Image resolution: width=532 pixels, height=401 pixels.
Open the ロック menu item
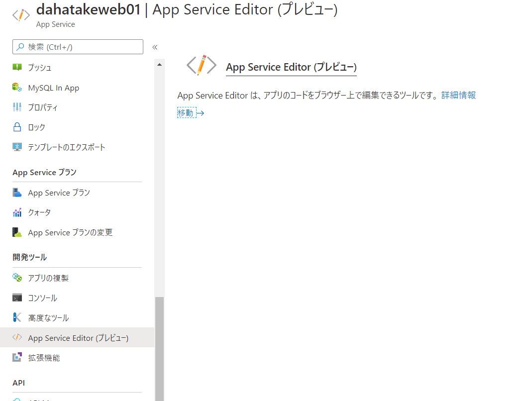click(77, 127)
